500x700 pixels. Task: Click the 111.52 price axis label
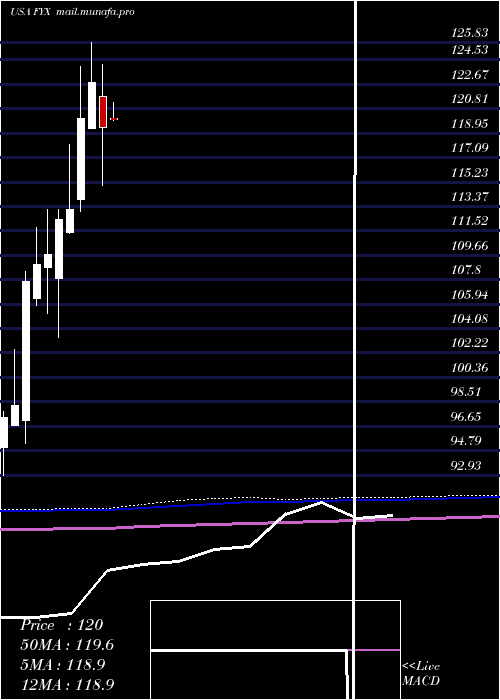pos(469,221)
